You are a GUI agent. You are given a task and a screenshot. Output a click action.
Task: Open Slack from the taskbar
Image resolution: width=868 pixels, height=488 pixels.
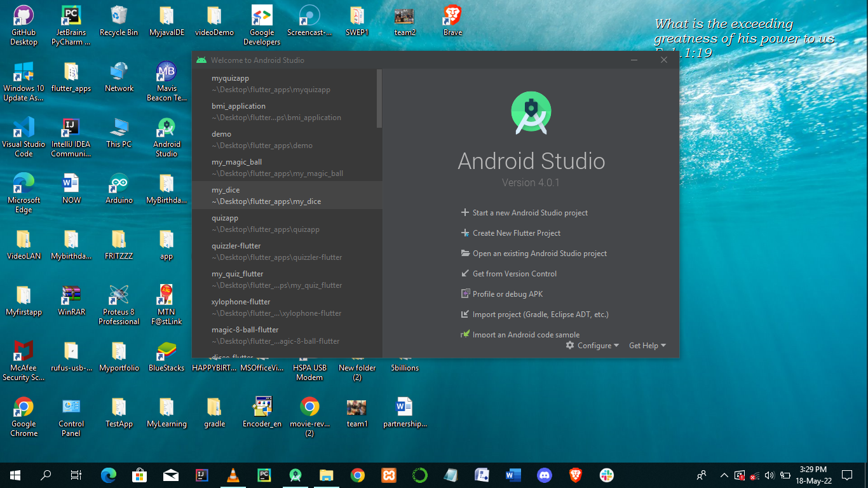[x=607, y=475]
